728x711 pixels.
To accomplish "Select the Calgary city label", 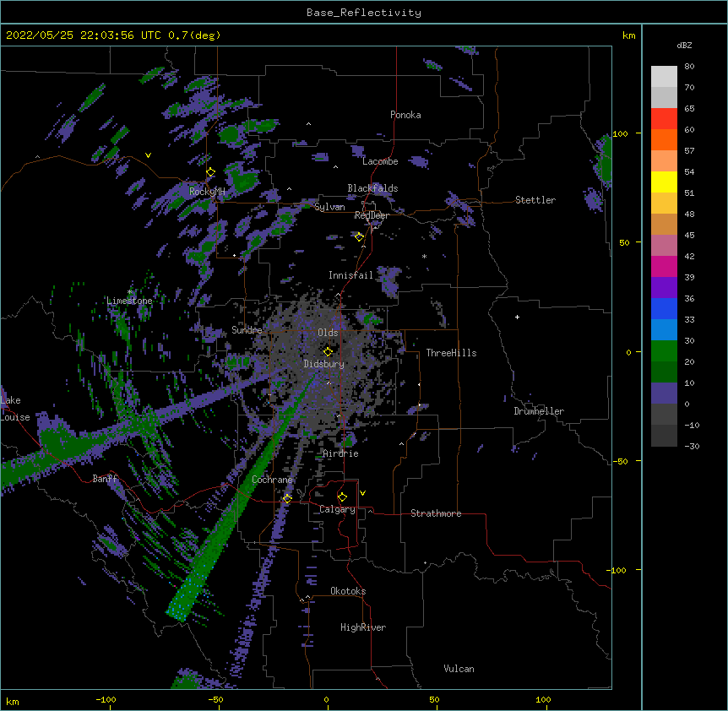I will pyautogui.click(x=337, y=509).
